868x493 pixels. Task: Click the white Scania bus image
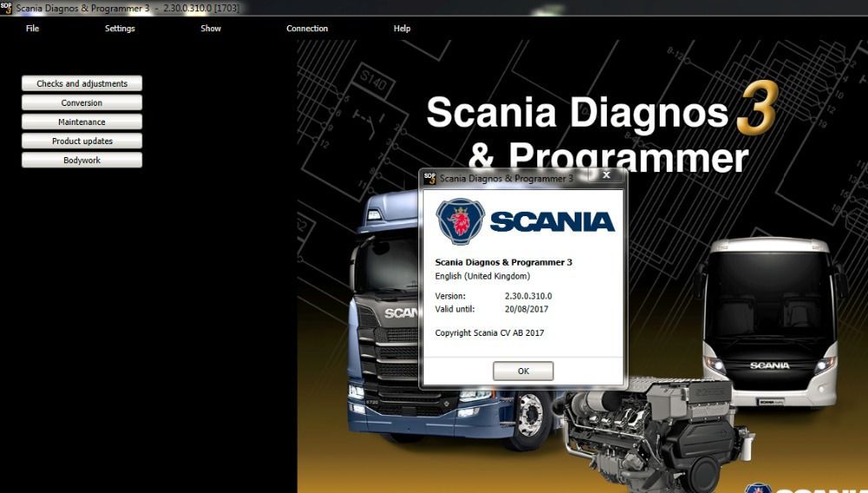point(769,323)
